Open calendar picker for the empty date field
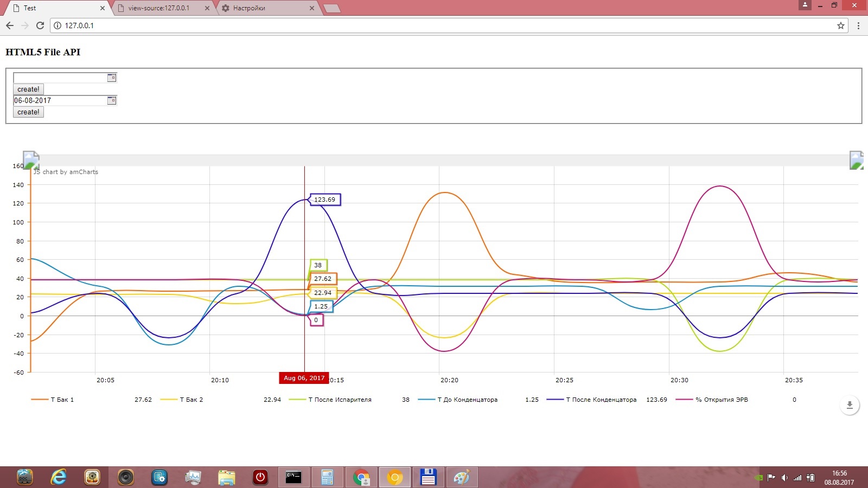The image size is (868, 488). [x=112, y=78]
